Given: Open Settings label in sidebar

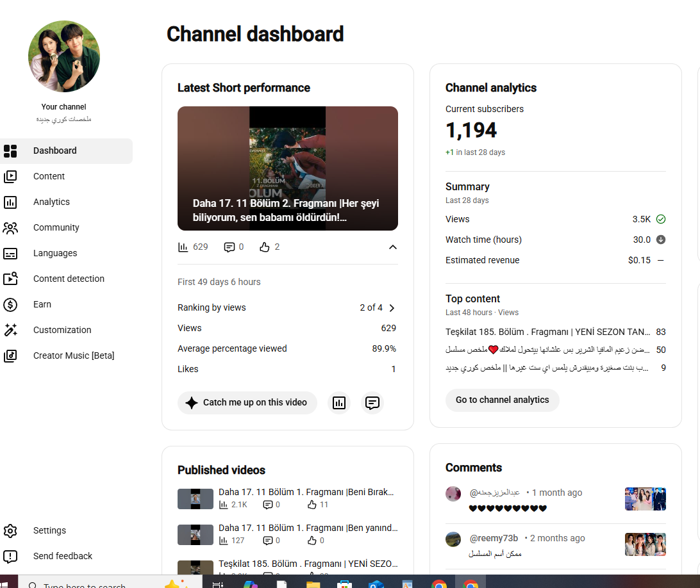Looking at the screenshot, I should coord(49,530).
